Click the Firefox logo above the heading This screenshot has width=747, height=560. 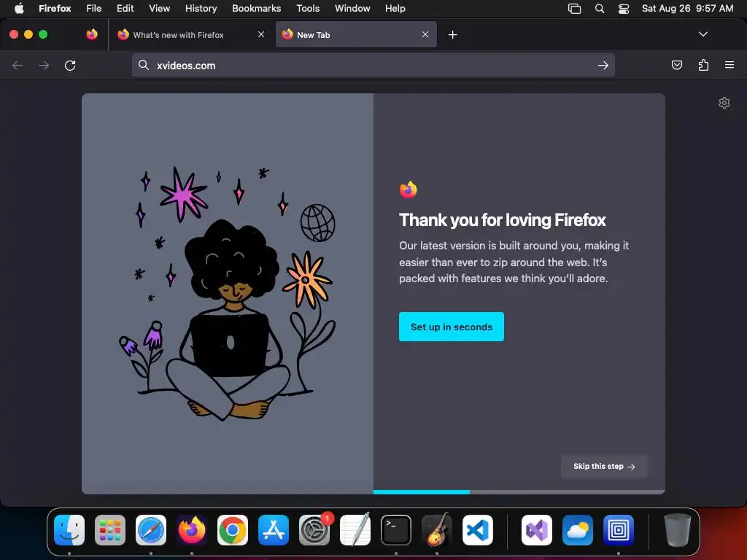pos(409,190)
